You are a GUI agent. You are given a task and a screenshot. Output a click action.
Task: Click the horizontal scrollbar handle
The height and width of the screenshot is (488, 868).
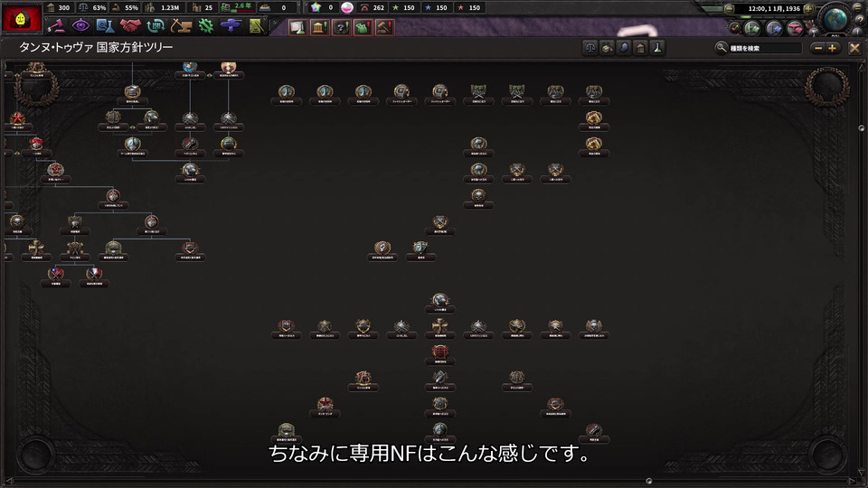coord(649,481)
